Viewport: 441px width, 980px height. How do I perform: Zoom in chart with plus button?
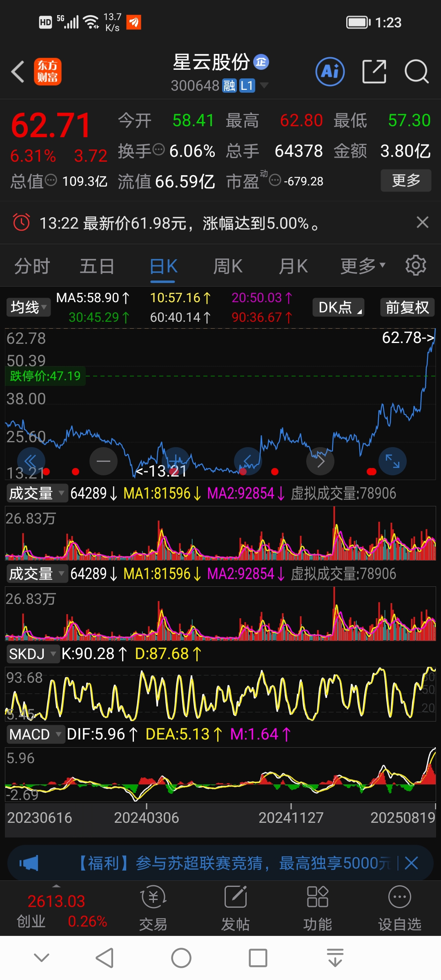[x=176, y=461]
